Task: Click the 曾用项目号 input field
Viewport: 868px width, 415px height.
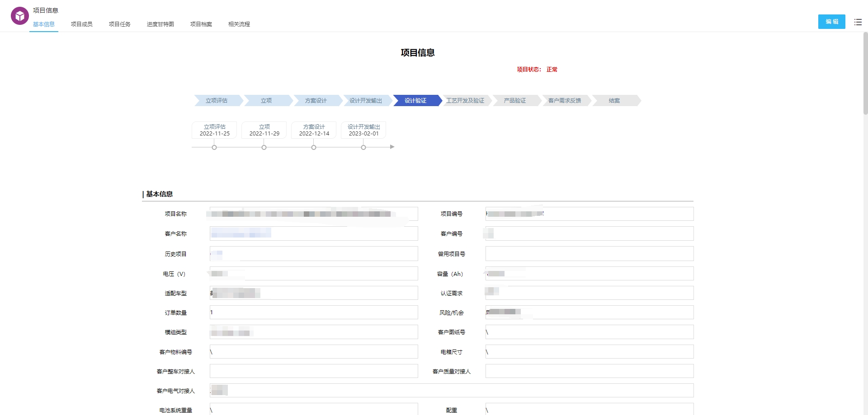Action: click(590, 254)
